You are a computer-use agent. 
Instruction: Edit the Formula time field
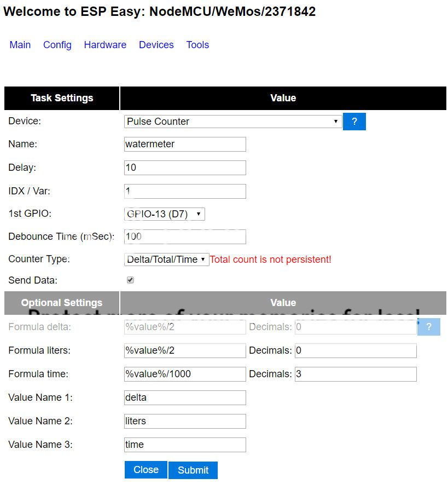[185, 374]
